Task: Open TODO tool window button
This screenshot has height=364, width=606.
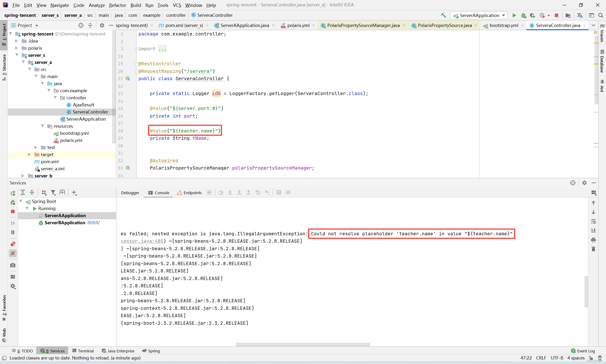Action: (22, 351)
